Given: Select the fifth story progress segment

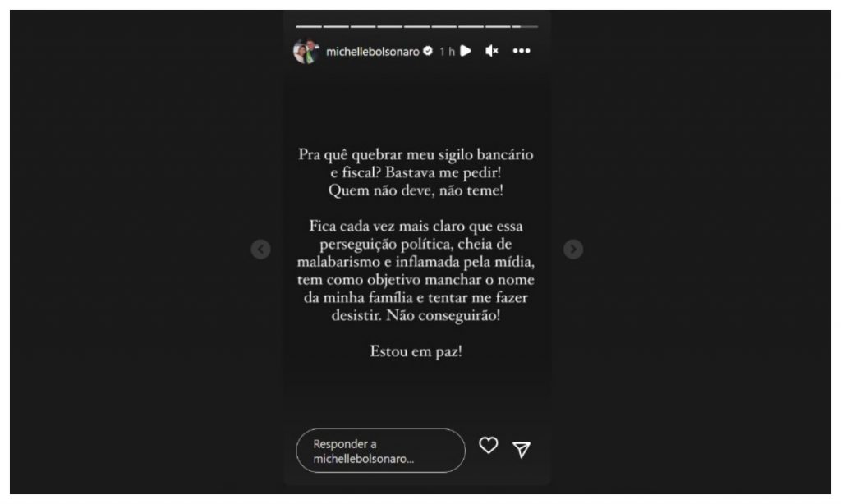Looking at the screenshot, I should 416,26.
